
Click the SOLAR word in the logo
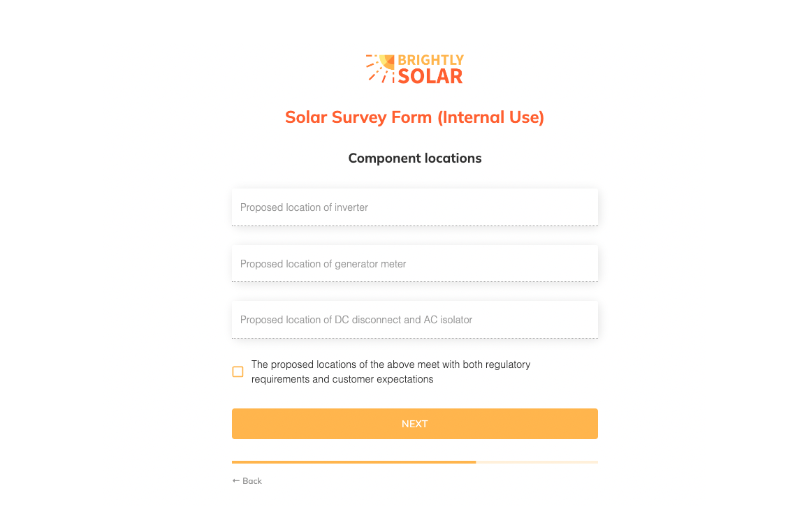[430, 76]
